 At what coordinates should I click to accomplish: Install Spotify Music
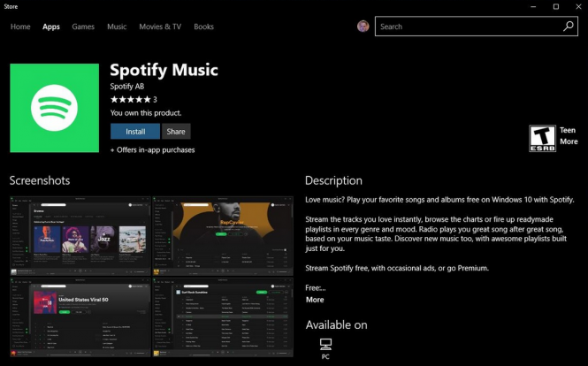135,132
